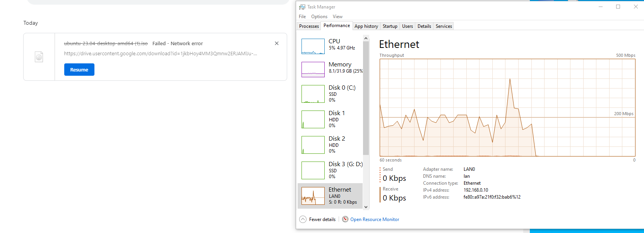This screenshot has width=644, height=233.
Task: Click the Receive 0 Kbps value
Action: point(394,198)
